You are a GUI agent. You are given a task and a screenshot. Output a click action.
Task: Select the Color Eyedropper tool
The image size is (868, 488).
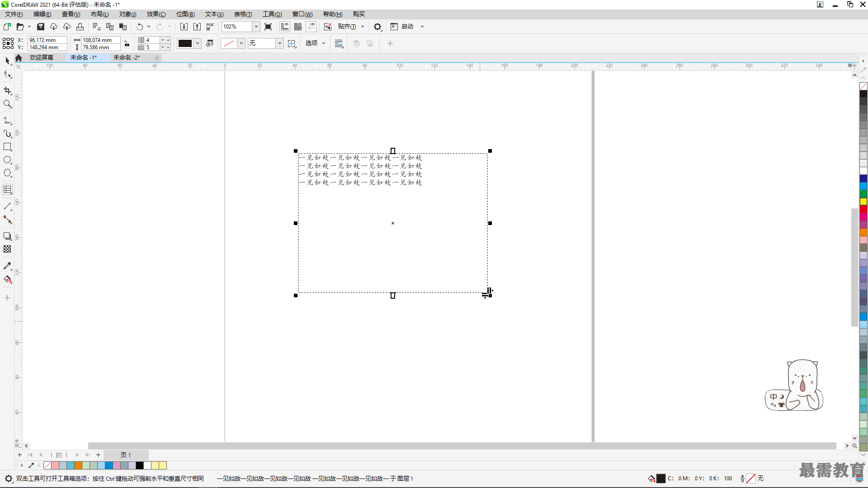(7, 266)
